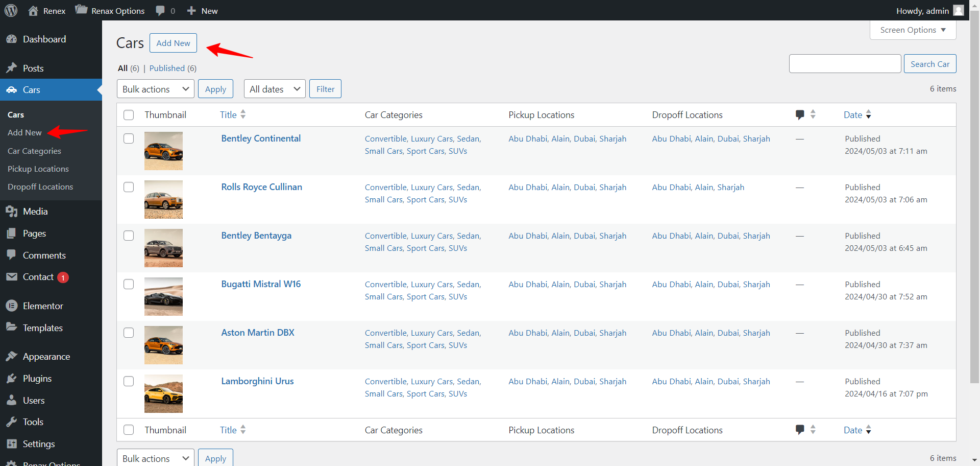Open the Aston Martin DBX title link
Screen dimensions: 980x466
pos(258,333)
